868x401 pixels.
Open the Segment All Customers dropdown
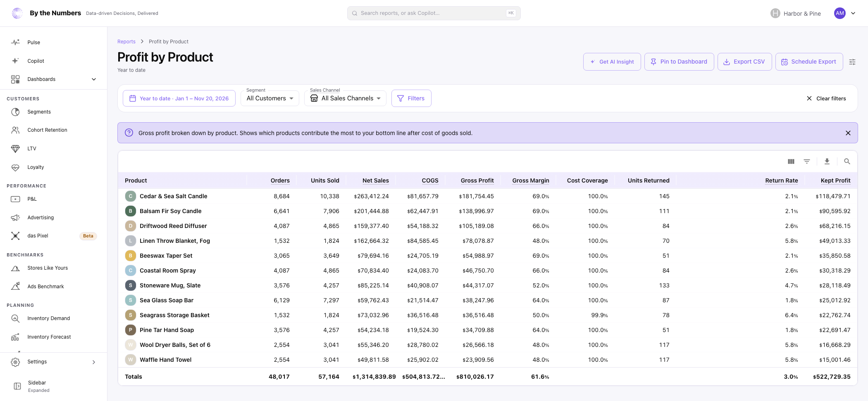coord(270,98)
